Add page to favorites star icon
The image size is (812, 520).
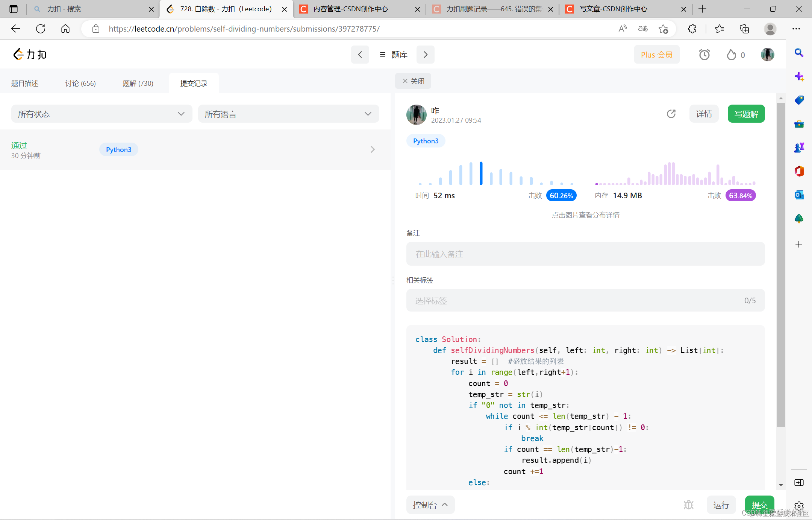click(x=663, y=29)
